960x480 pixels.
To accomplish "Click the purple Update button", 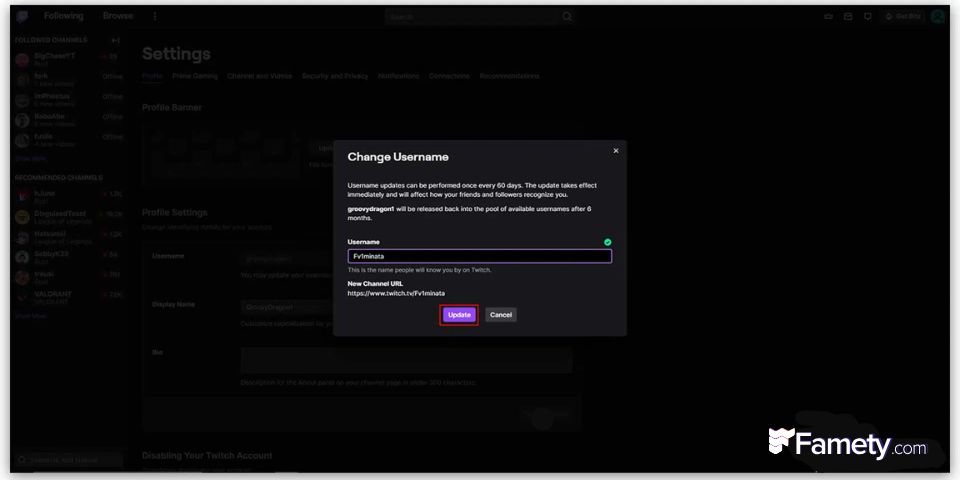I will 459,315.
